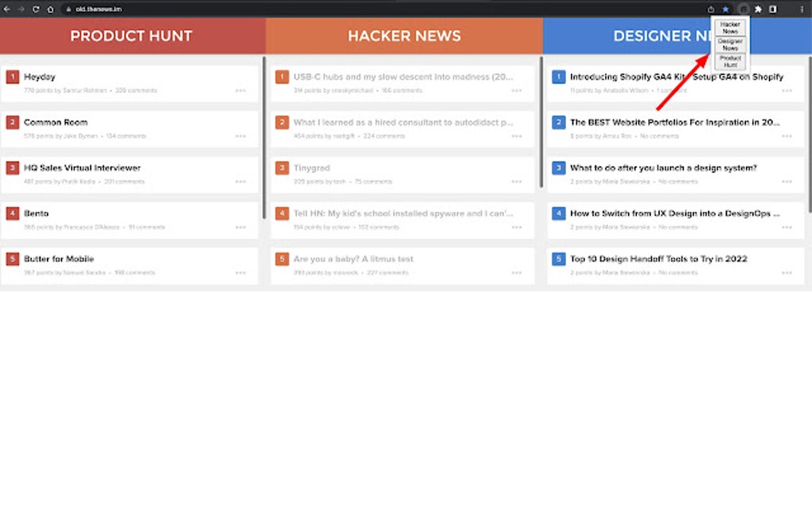Open the Extensions puzzle icon

click(x=758, y=9)
